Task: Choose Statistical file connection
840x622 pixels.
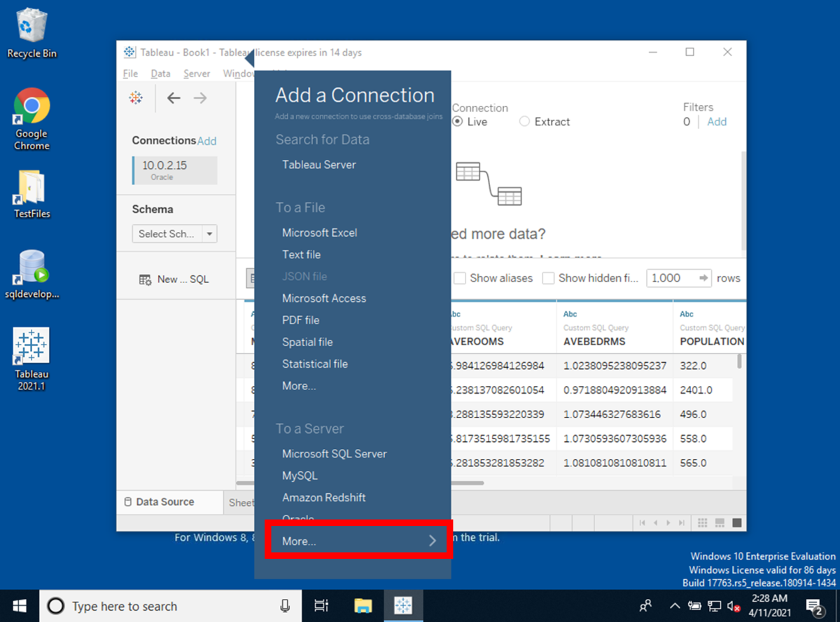Action: point(315,364)
